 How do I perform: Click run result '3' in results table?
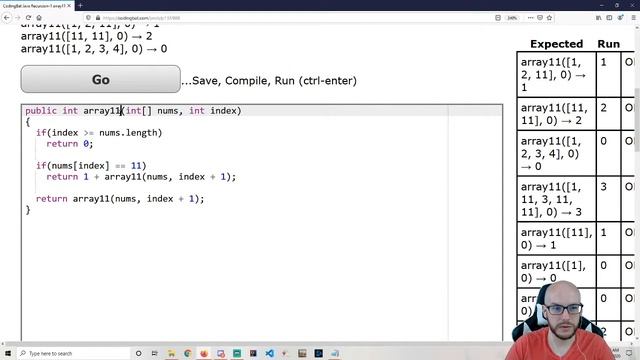tap(603, 187)
